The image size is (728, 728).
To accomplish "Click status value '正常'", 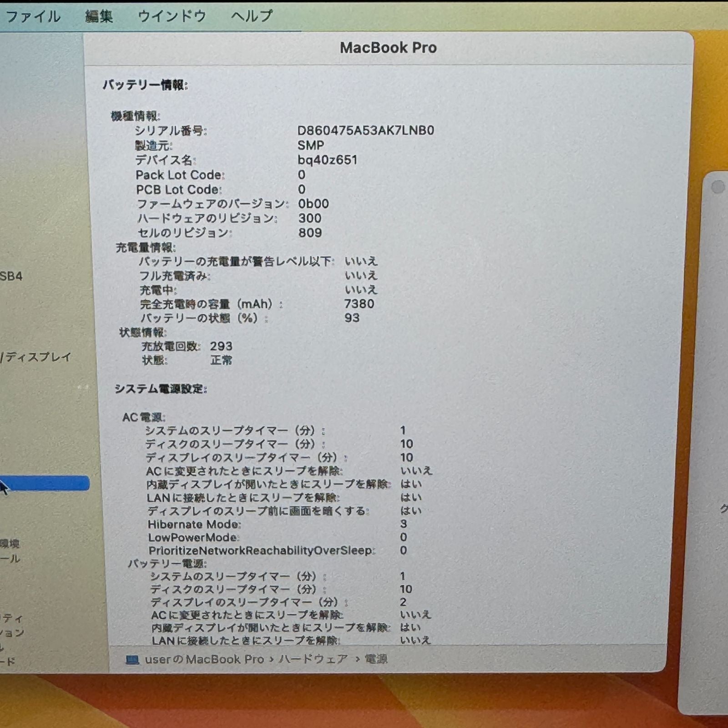I will coord(222,361).
